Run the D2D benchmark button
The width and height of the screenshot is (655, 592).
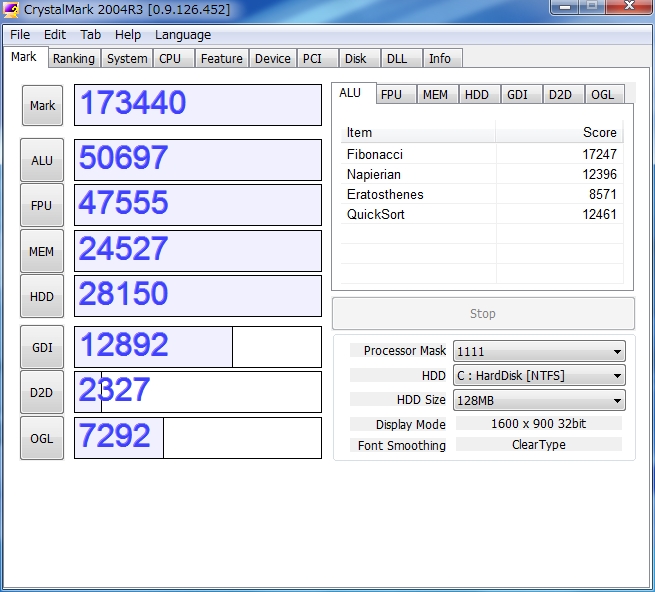42,392
